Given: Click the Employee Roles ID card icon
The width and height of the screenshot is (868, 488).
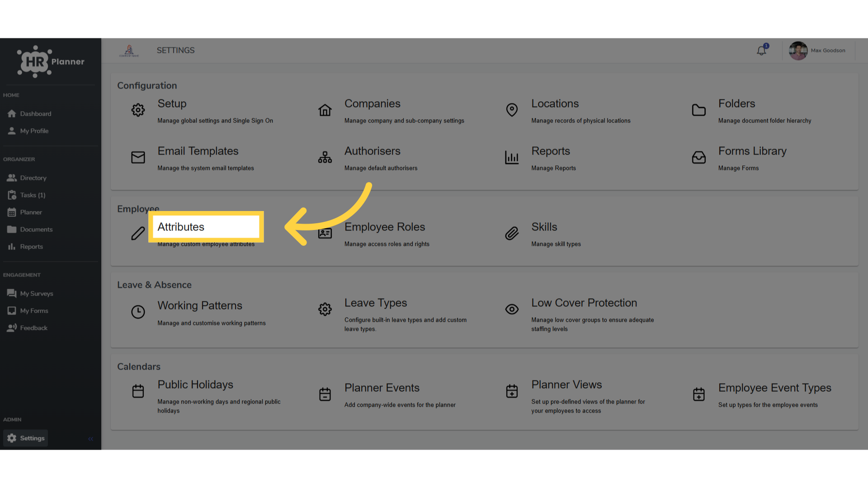Looking at the screenshot, I should coord(325,233).
